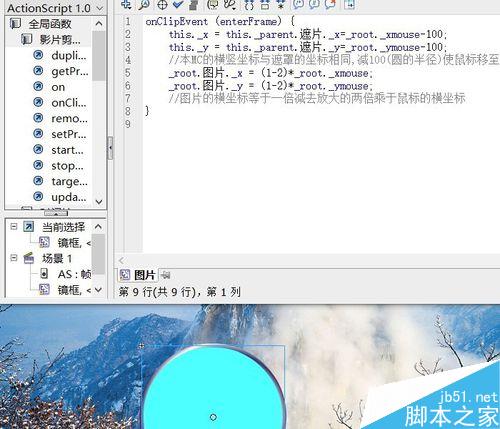Click the script navigator scroll up arrow
The image size is (500, 429).
point(98,227)
